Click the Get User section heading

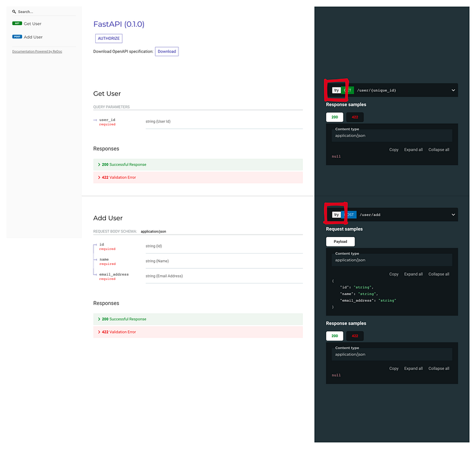pos(107,94)
